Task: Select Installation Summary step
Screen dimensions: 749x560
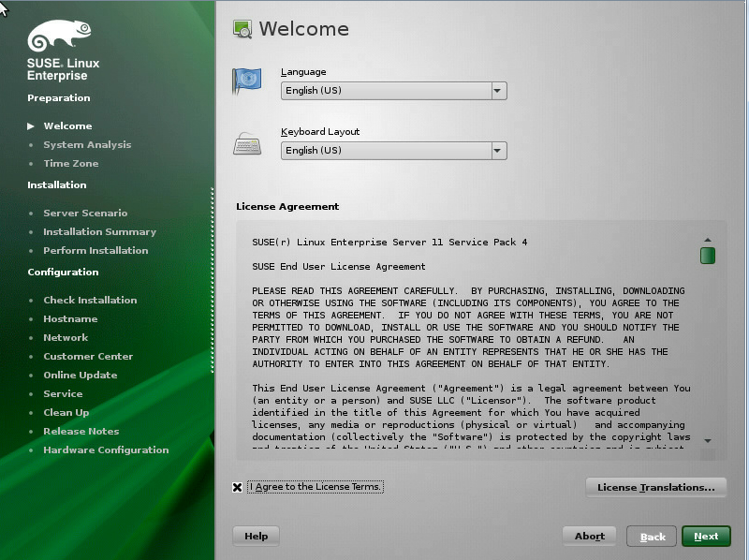Action: pos(100,231)
